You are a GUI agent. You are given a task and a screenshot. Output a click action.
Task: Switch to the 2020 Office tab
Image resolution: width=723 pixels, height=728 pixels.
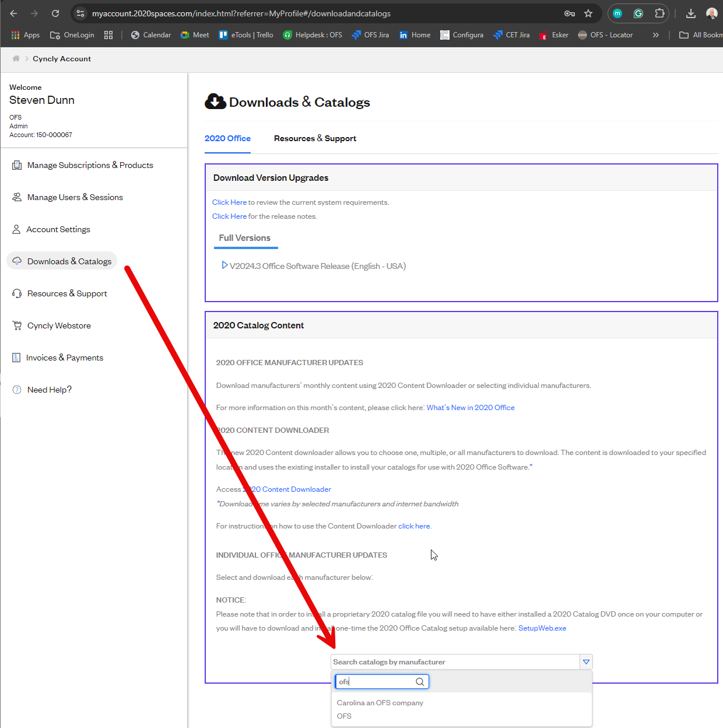click(227, 138)
